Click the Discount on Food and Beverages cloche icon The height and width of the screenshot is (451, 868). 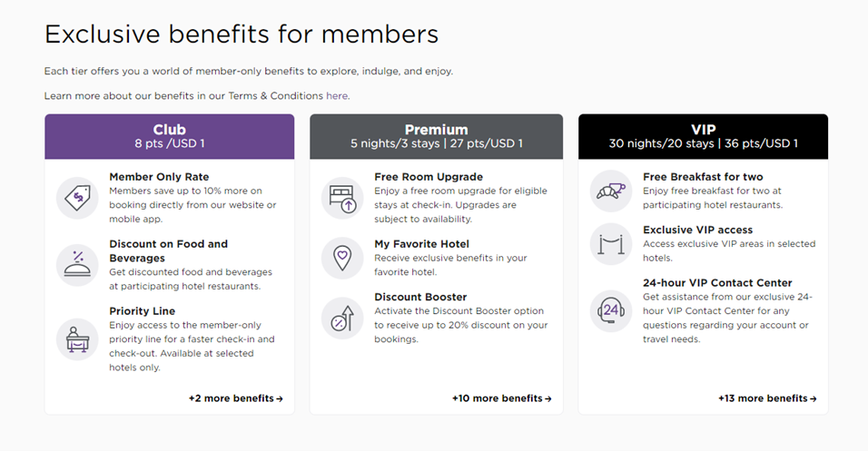point(77,265)
